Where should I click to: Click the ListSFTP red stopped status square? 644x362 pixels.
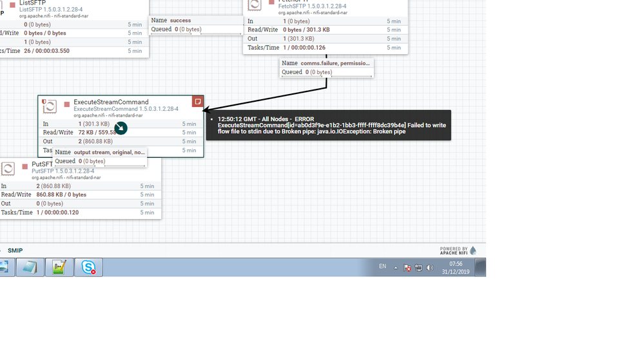click(x=12, y=5)
